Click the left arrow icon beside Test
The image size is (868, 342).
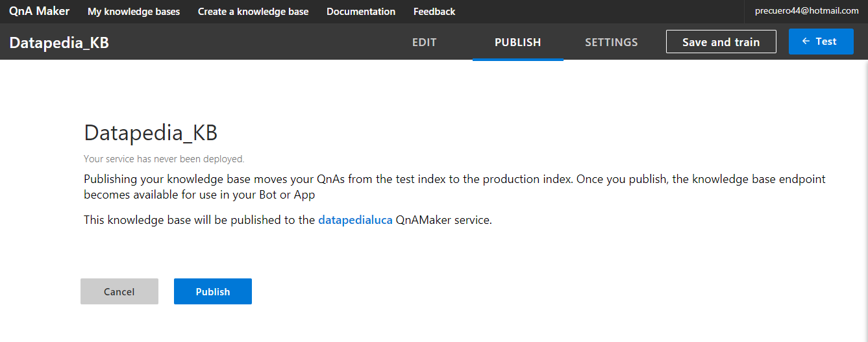point(806,42)
